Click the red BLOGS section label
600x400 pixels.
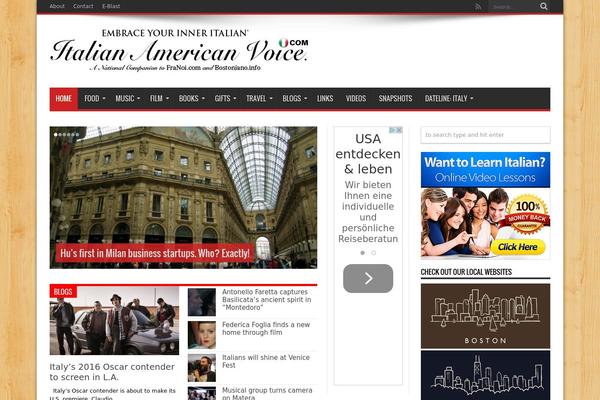(63, 292)
